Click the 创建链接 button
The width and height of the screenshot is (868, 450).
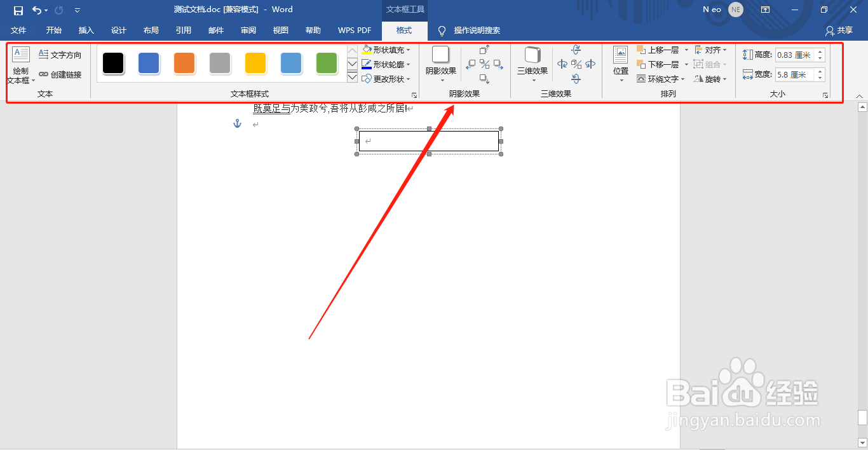point(60,74)
